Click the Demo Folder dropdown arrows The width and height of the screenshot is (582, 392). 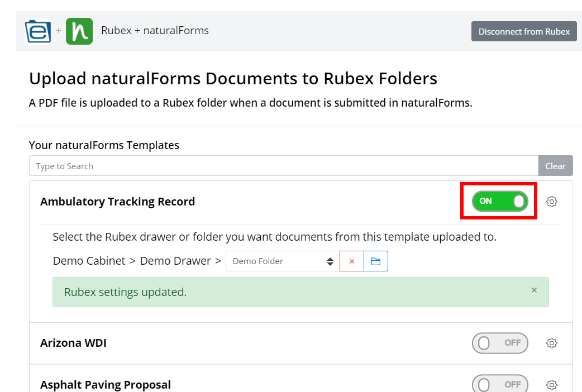(x=330, y=261)
